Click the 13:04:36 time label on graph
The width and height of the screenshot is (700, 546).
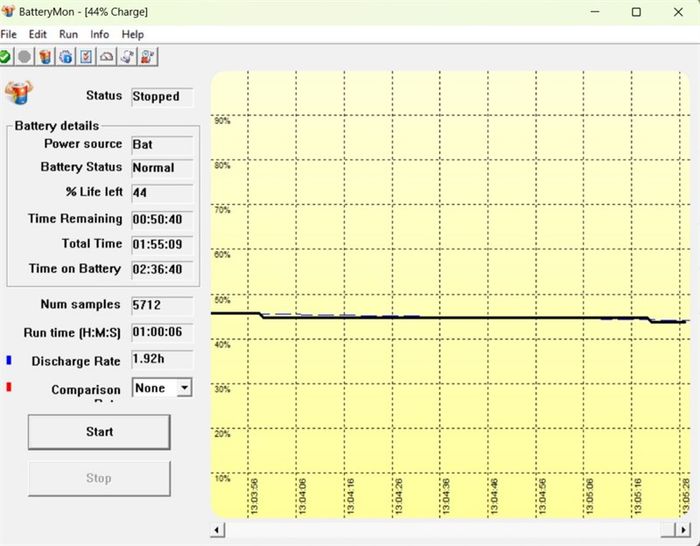pos(446,496)
